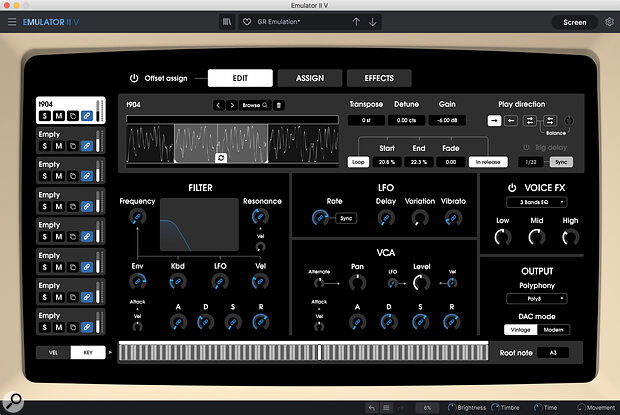The width and height of the screenshot is (620, 415).
Task: Click the Brightness macro knob
Action: 452,407
